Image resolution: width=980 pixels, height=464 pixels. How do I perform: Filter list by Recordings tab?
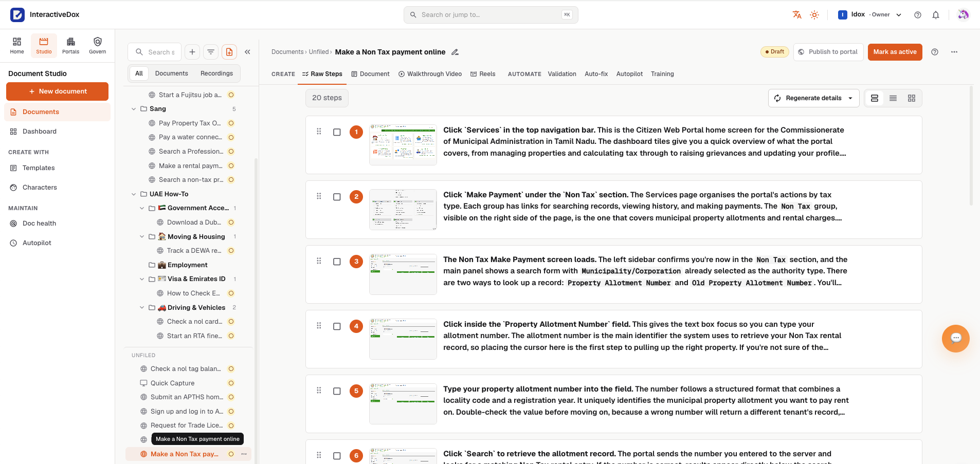coord(216,73)
